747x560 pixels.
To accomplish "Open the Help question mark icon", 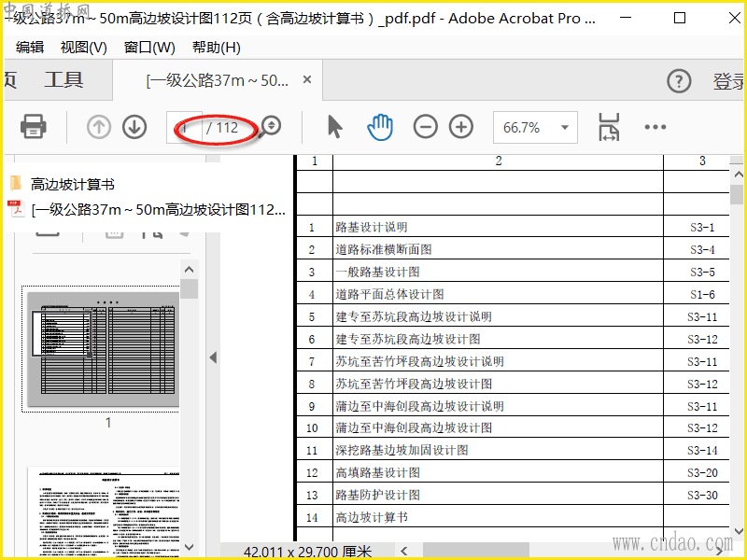I will coord(679,81).
